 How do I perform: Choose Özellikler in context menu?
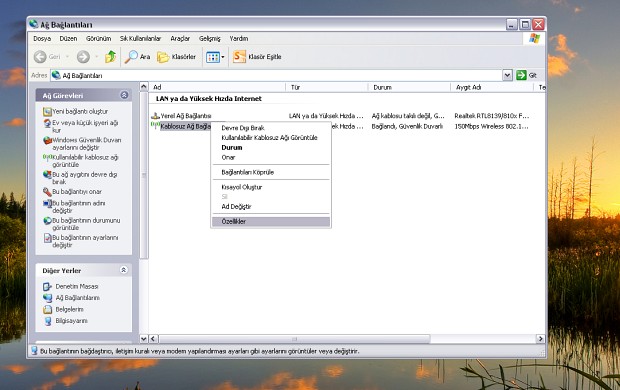point(271,222)
